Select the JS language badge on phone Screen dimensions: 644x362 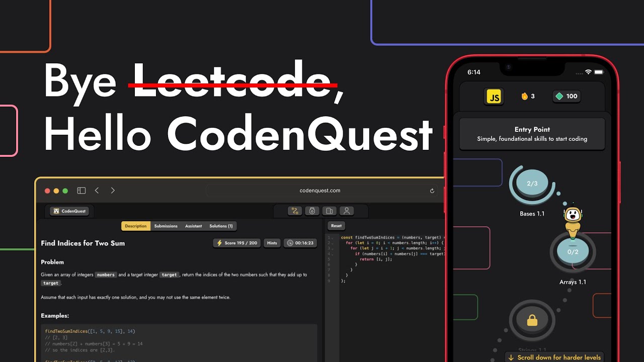494,97
